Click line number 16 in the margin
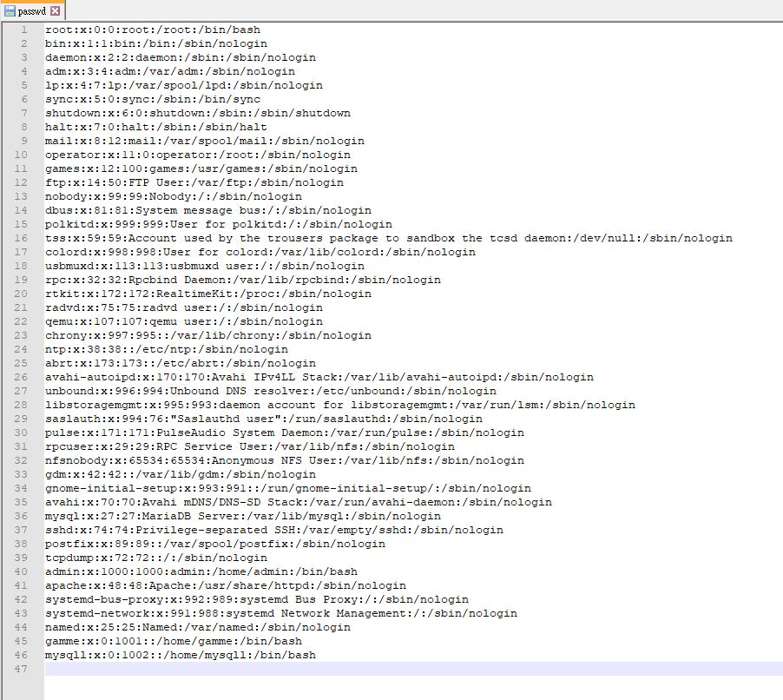 click(x=21, y=238)
